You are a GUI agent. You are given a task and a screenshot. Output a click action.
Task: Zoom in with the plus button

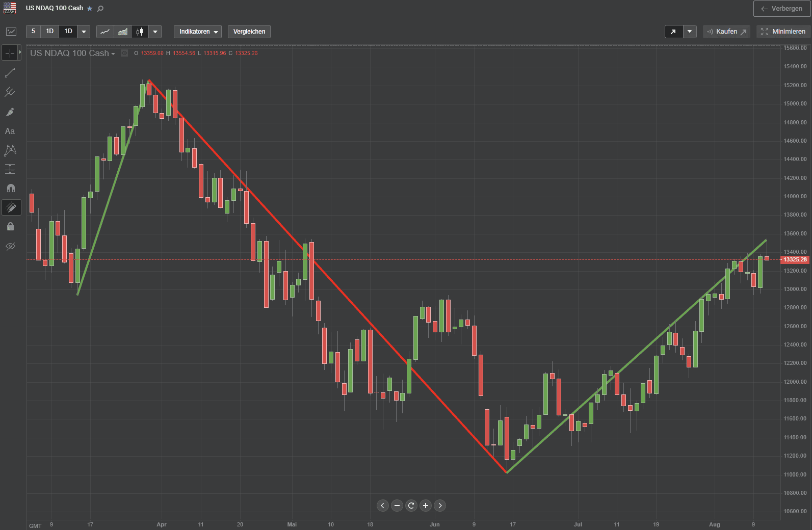pos(426,506)
